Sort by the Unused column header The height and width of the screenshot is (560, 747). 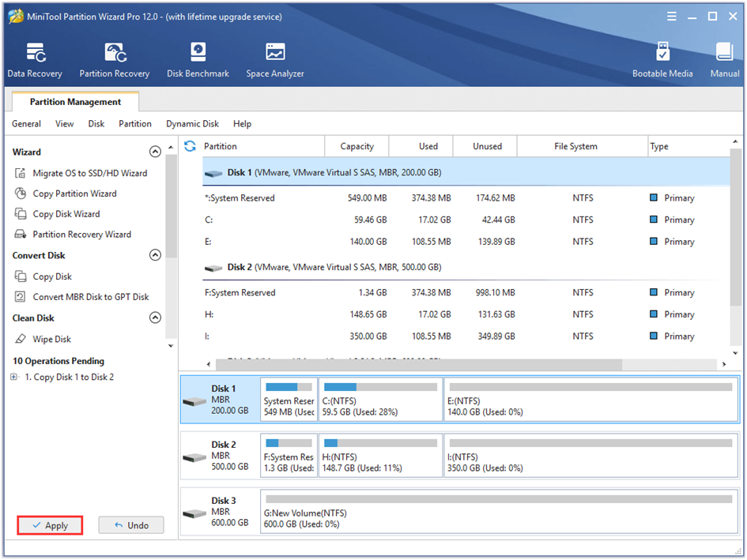pos(485,146)
